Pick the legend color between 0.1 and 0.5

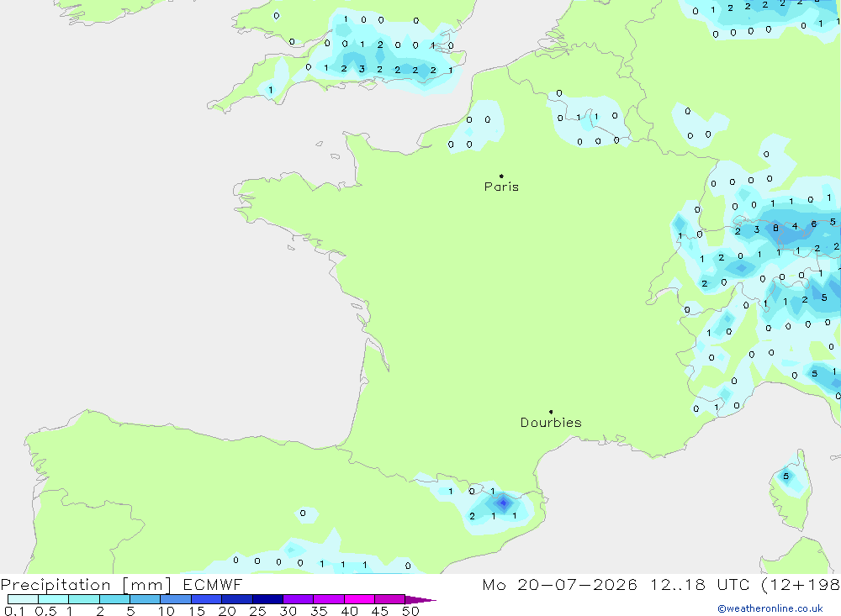coord(23,599)
